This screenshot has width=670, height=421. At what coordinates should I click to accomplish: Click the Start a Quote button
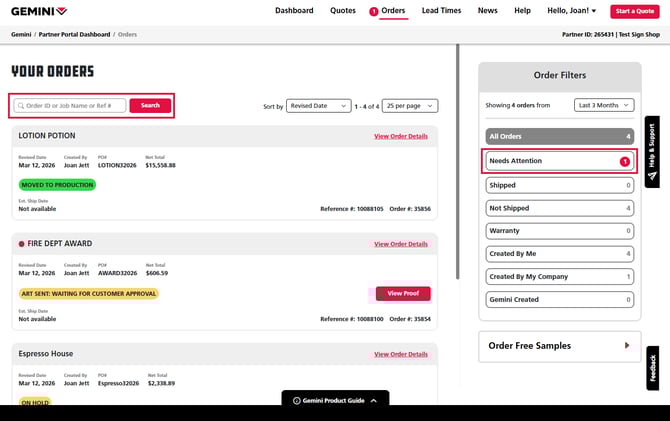[635, 11]
